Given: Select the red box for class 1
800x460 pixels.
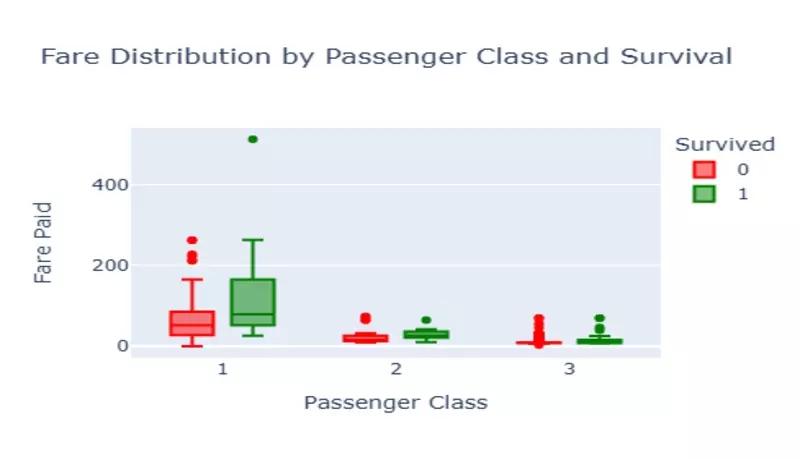Looking at the screenshot, I should (x=191, y=323).
